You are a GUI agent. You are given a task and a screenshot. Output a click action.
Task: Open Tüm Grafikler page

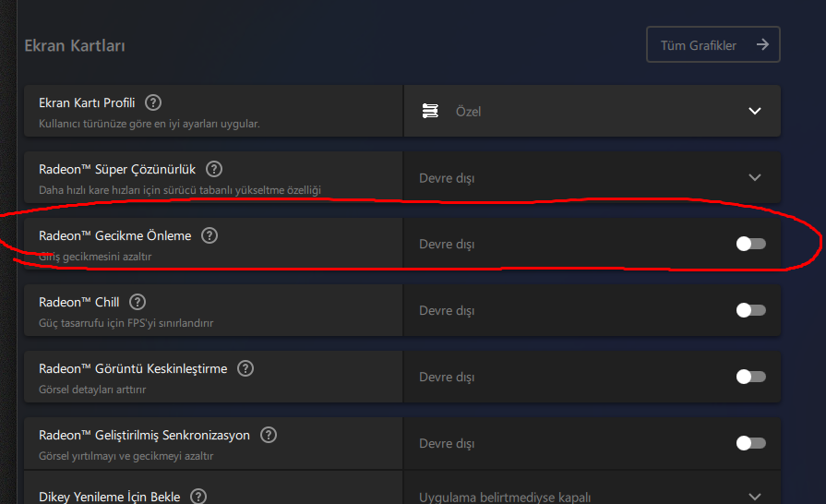pyautogui.click(x=713, y=44)
